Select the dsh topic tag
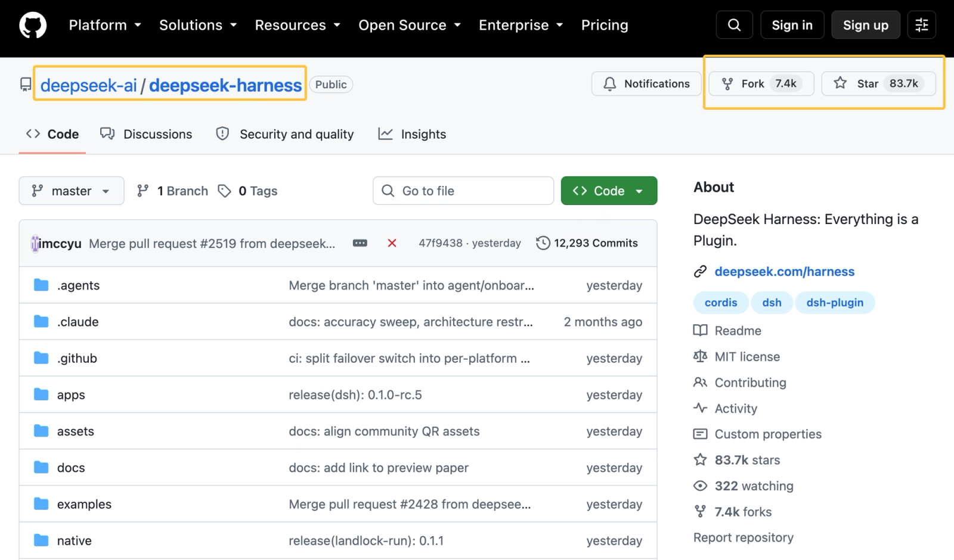 click(772, 303)
